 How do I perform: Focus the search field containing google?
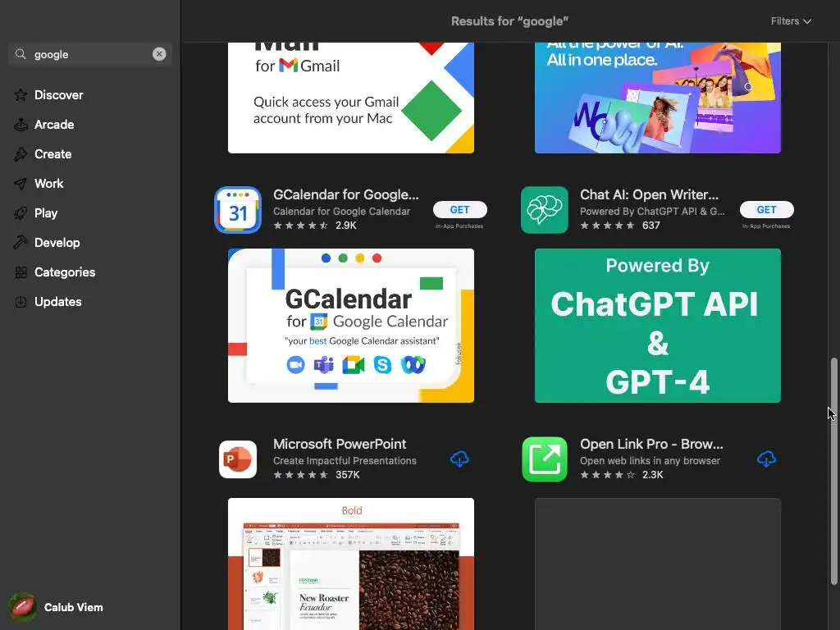click(90, 54)
